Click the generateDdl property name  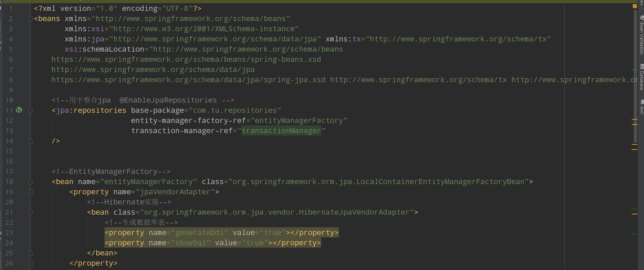tap(199, 233)
